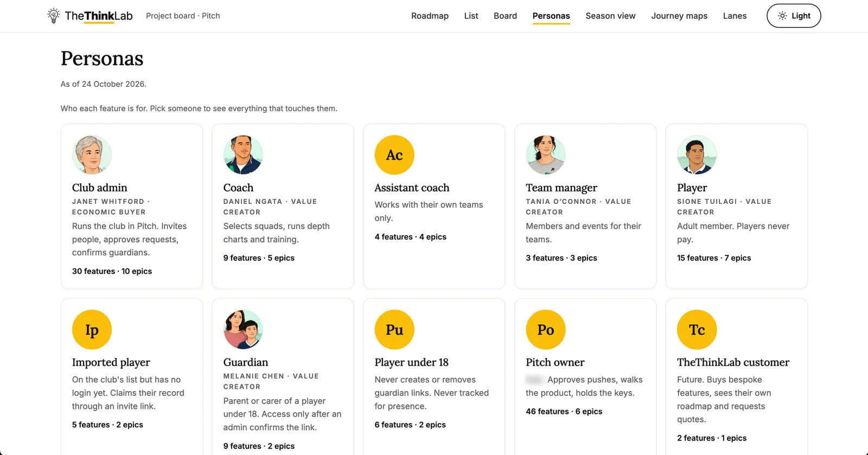Click "3 features · 3 epics" text
Viewport: 868px width, 455px height.
(561, 258)
